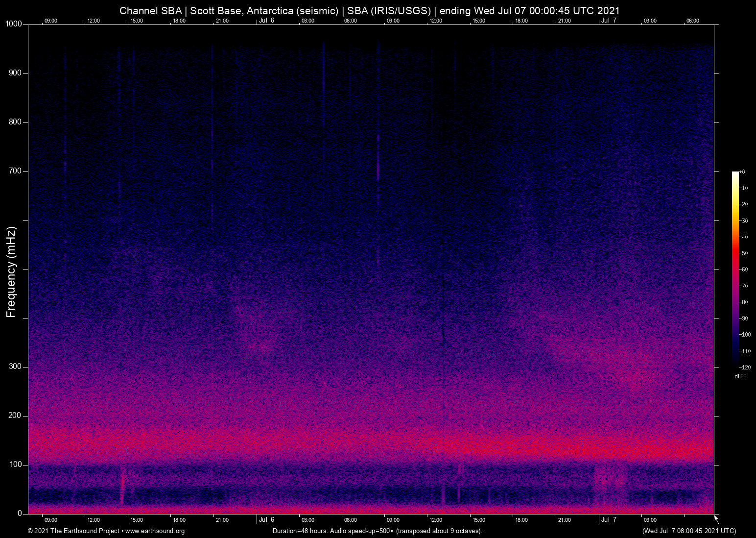Click the 700 frequency axis label

pyautogui.click(x=15, y=171)
